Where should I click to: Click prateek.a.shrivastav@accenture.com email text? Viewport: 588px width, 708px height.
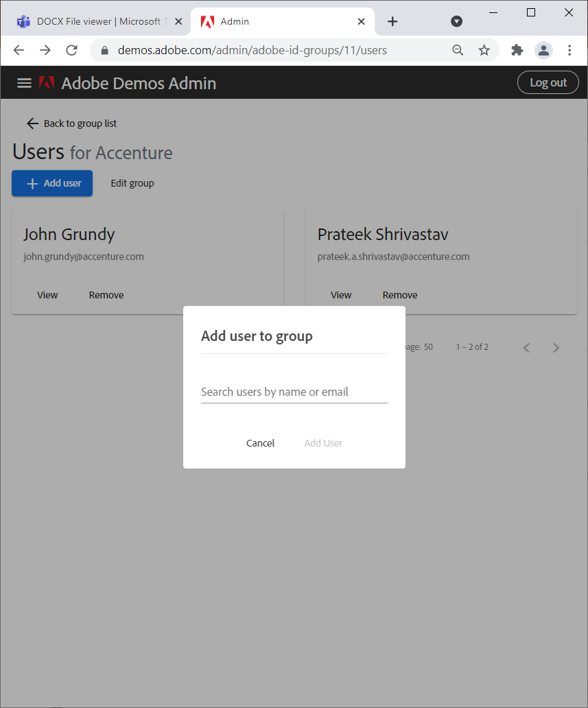pos(393,257)
